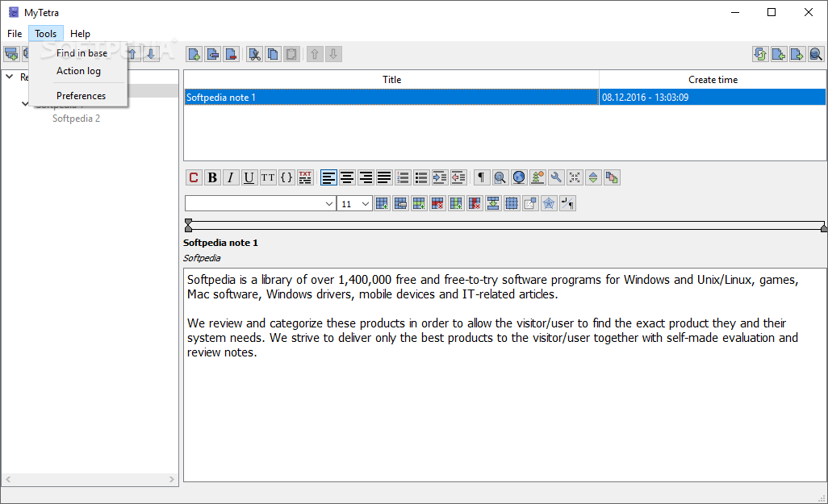The height and width of the screenshot is (504, 828).
Task: Convert to plain TXT text
Action: pos(305,177)
